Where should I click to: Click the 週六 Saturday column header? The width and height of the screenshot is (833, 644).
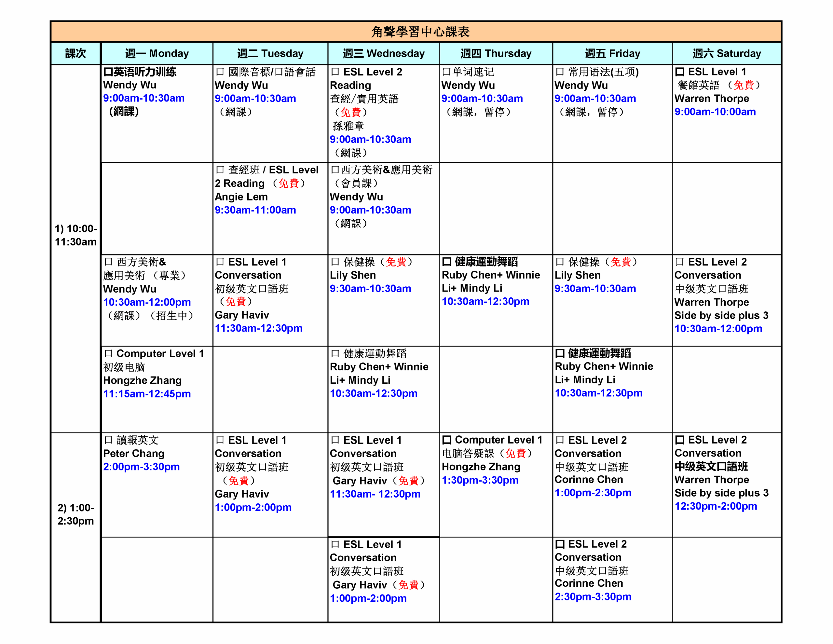click(x=726, y=53)
